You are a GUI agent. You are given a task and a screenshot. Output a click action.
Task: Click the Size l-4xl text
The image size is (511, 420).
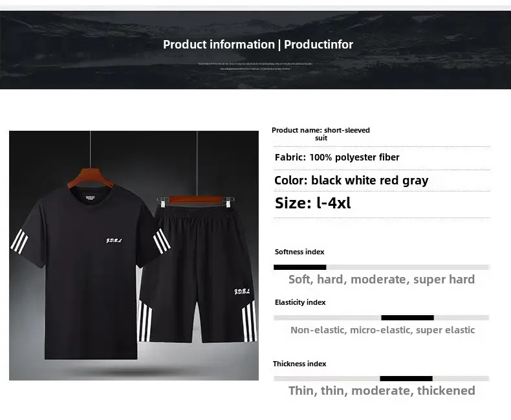pos(313,203)
